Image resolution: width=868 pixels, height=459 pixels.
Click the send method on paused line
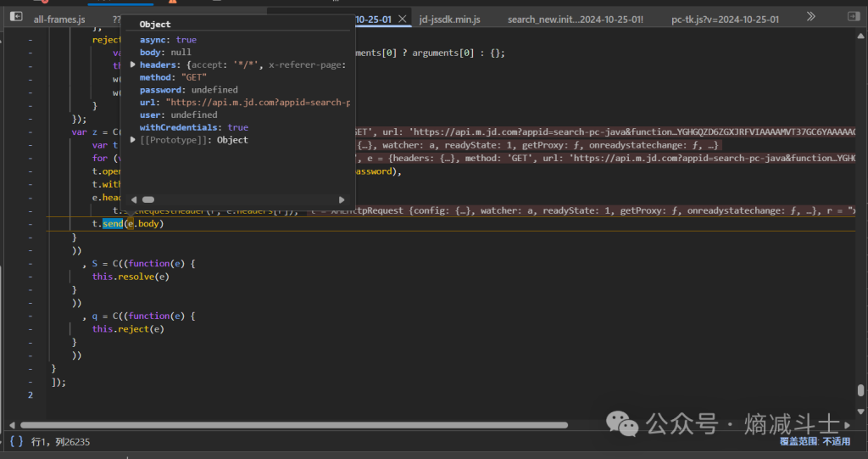(x=112, y=224)
